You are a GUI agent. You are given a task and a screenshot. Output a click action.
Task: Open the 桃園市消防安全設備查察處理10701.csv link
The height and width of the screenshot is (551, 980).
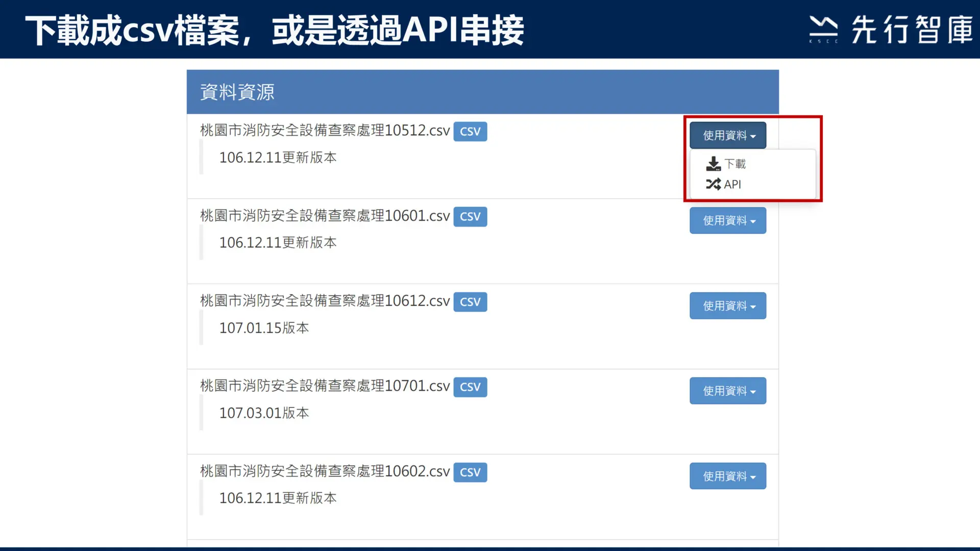point(325,386)
